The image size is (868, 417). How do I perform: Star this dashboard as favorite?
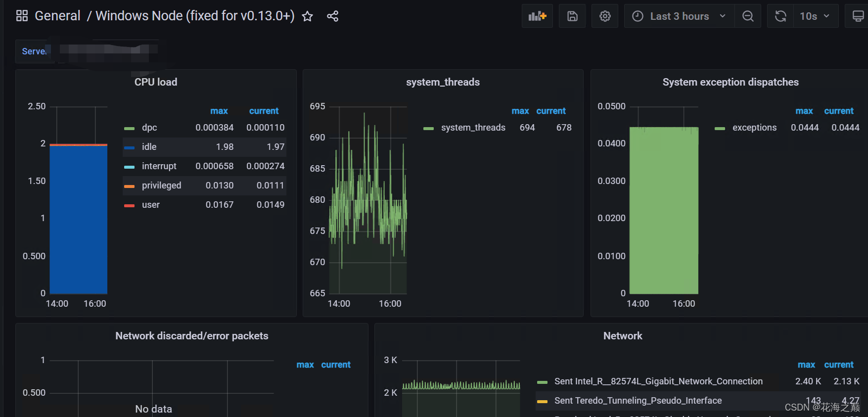coord(308,16)
